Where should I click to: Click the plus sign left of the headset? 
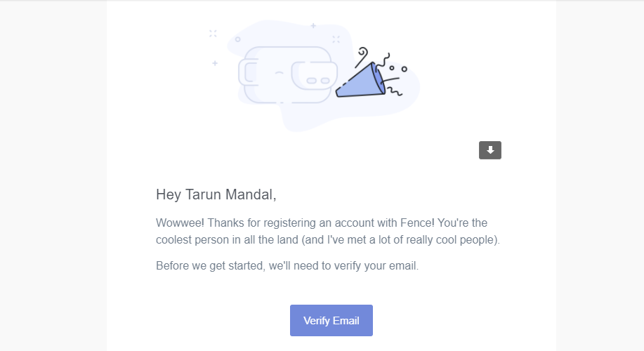(x=215, y=63)
